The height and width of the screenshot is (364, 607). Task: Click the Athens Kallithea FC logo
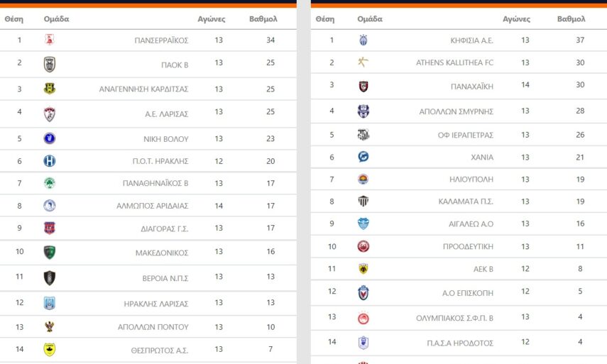(363, 62)
